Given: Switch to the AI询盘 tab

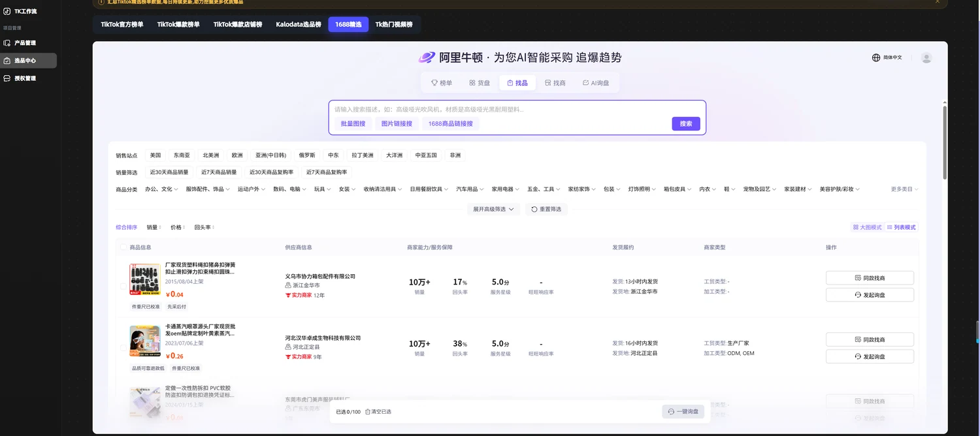Looking at the screenshot, I should coord(595,83).
